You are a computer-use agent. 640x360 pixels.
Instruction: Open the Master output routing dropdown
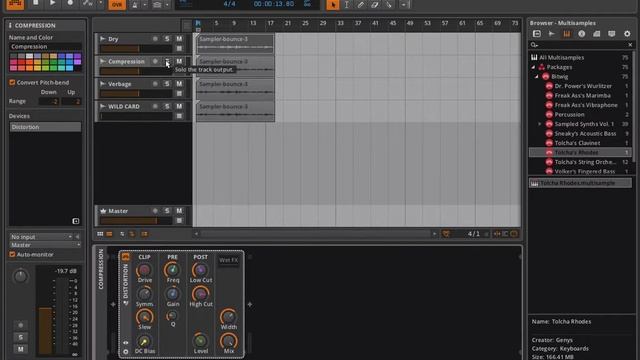(x=45, y=245)
